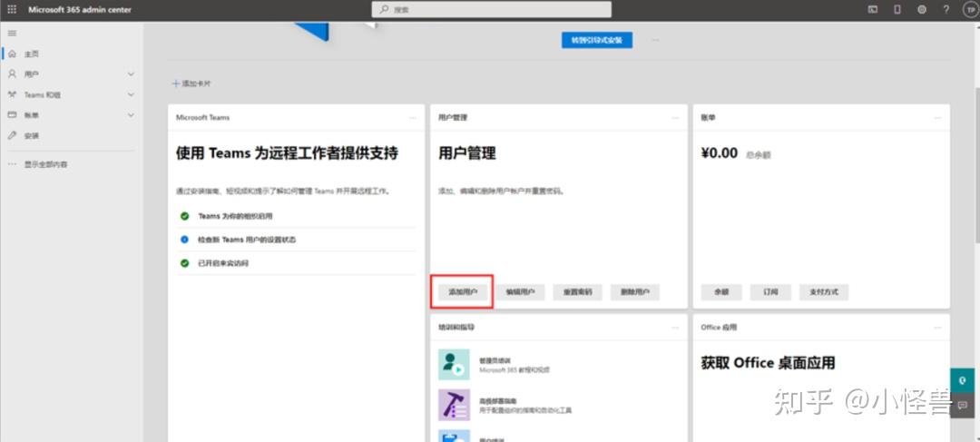The height and width of the screenshot is (442, 980).
Task: Open more options beside guided setup button
Action: [656, 40]
